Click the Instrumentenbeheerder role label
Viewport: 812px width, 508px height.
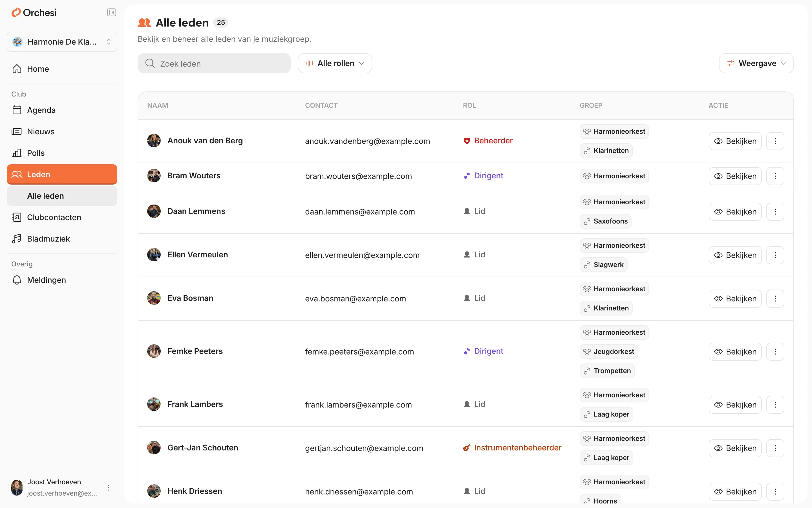(x=512, y=448)
